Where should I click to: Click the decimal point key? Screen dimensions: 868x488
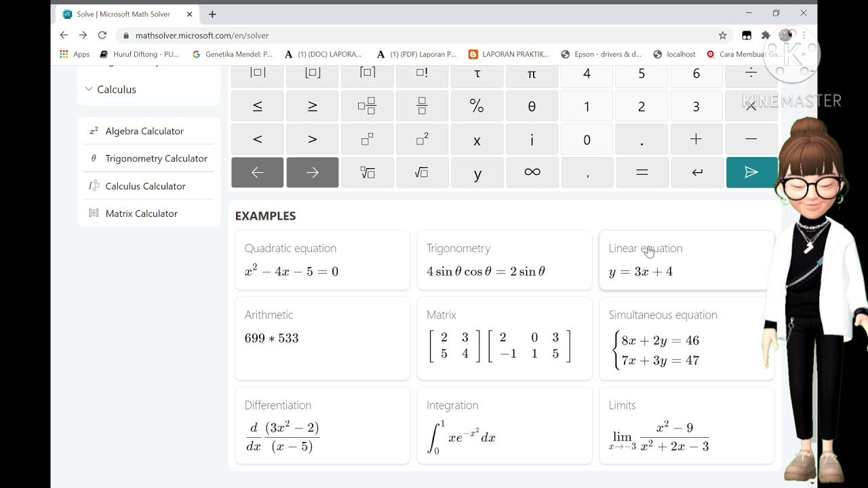click(x=642, y=139)
